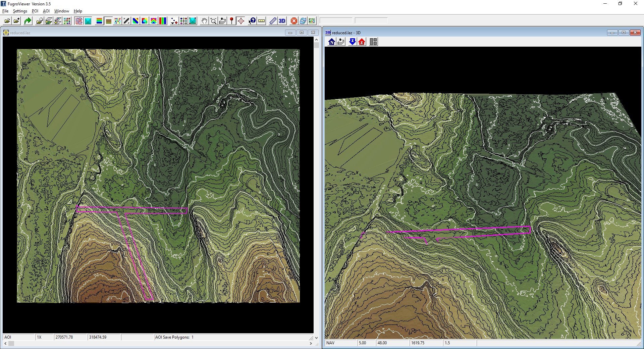
Task: Click the 3D view toolbar button
Action: 282,21
